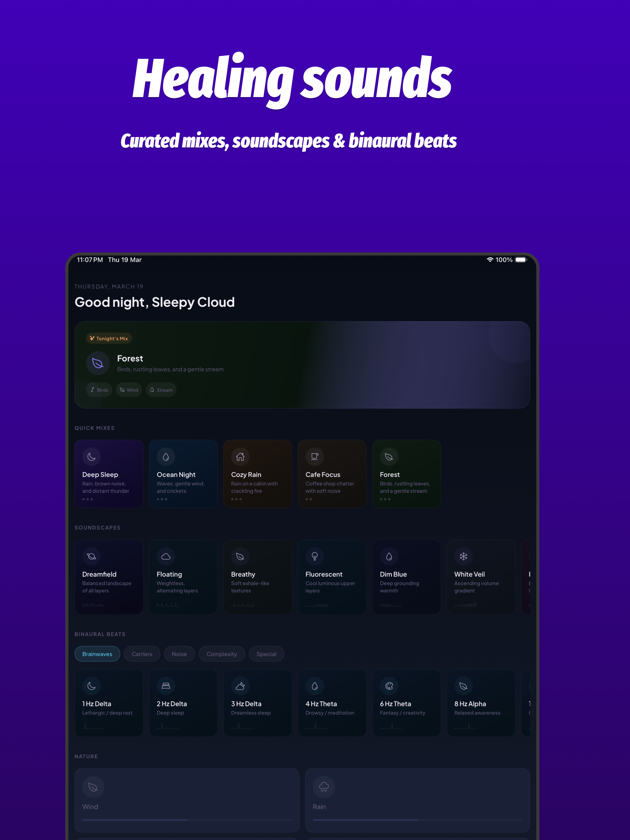This screenshot has width=630, height=840.
Task: Check the battery icon in status bar
Action: [x=521, y=260]
